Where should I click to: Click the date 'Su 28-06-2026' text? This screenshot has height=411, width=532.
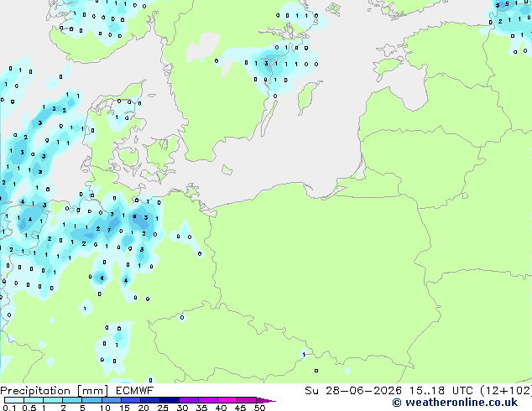pyautogui.click(x=353, y=391)
